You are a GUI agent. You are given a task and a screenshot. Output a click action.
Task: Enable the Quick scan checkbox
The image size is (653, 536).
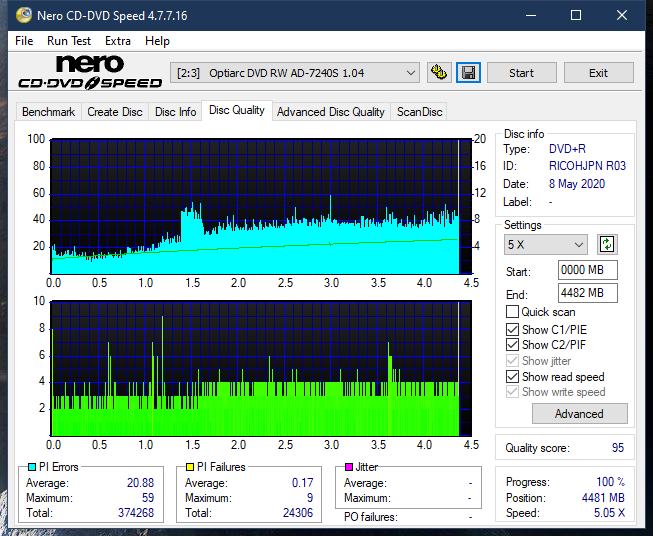pyautogui.click(x=512, y=312)
